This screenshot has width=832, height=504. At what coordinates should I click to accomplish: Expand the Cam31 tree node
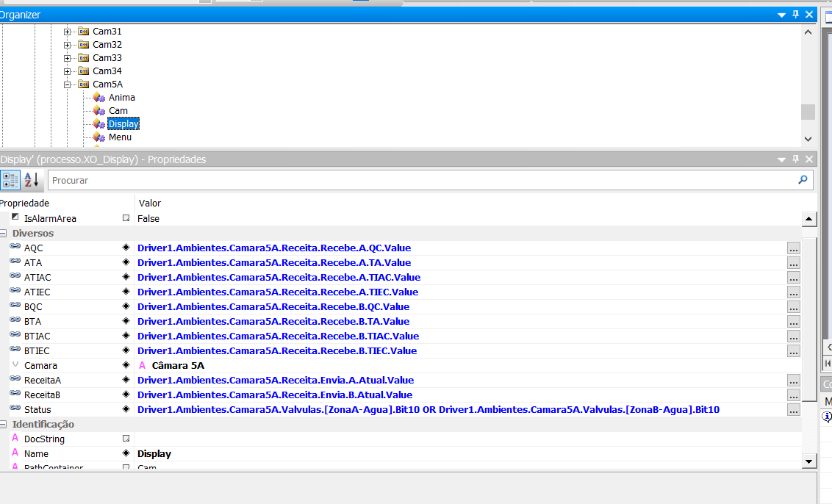coord(68,32)
